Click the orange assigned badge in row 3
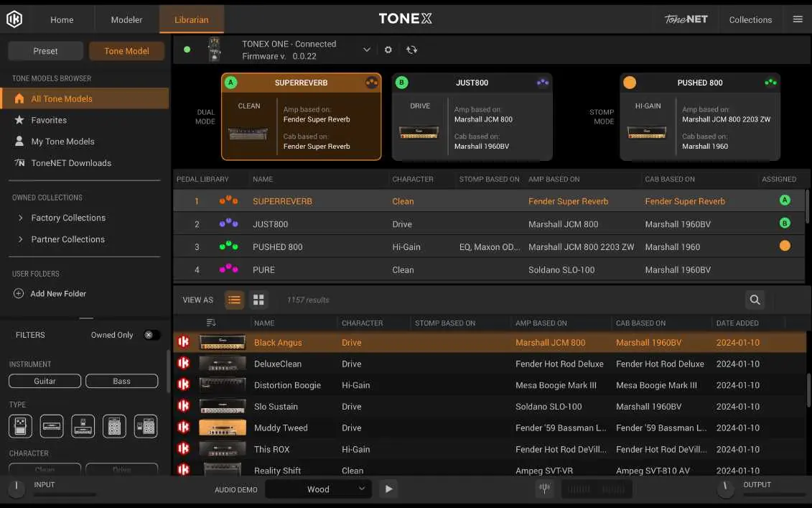This screenshot has width=812, height=508. pos(785,246)
